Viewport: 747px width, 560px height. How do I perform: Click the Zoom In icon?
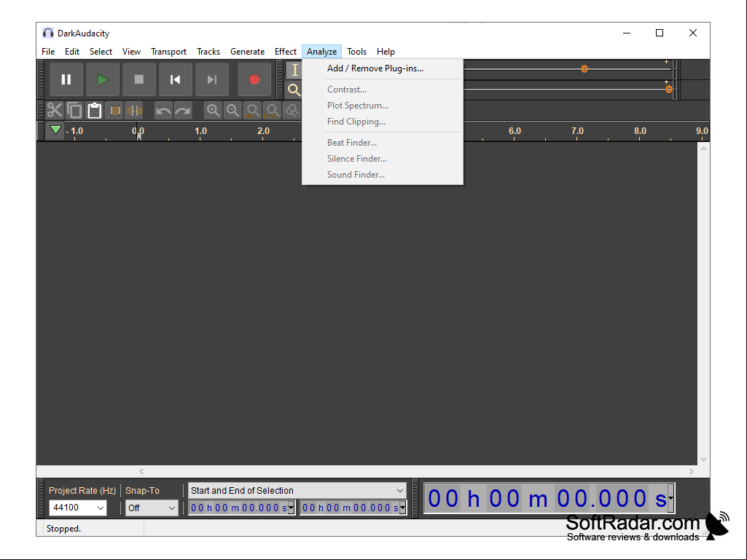(x=213, y=111)
